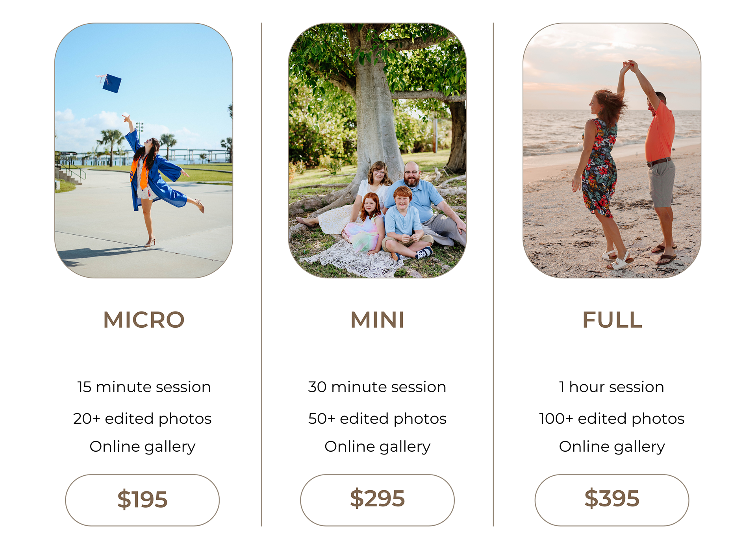Image resolution: width=756 pixels, height=547 pixels.
Task: Click the MICRO package heading
Action: [x=144, y=319]
